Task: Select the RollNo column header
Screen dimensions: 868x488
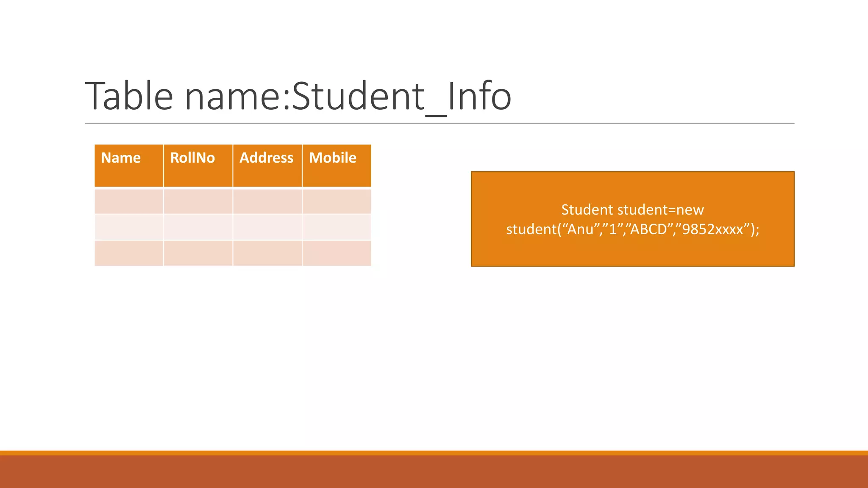Action: (198, 166)
